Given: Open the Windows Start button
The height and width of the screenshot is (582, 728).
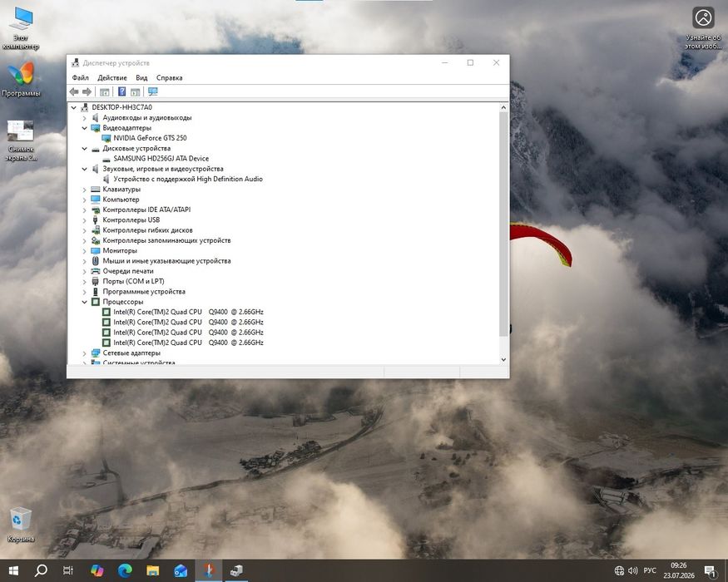Looking at the screenshot, I should click(x=13, y=570).
